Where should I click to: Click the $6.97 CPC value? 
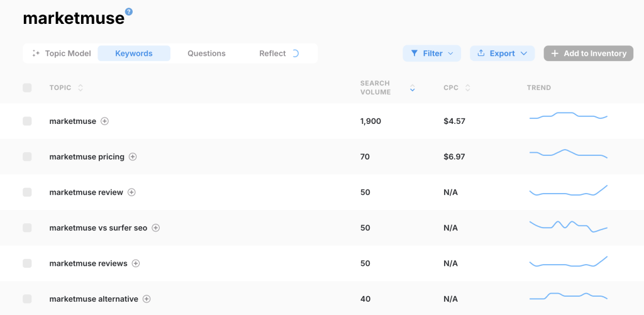click(454, 157)
